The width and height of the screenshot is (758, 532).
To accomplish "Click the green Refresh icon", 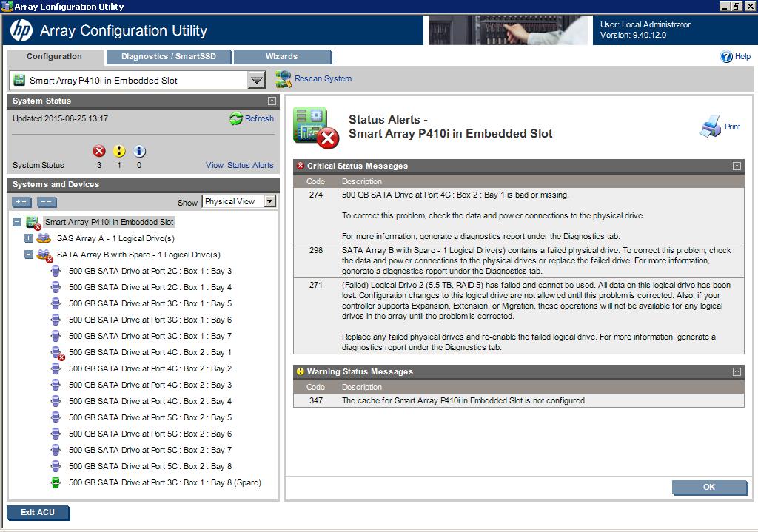I will pos(236,118).
